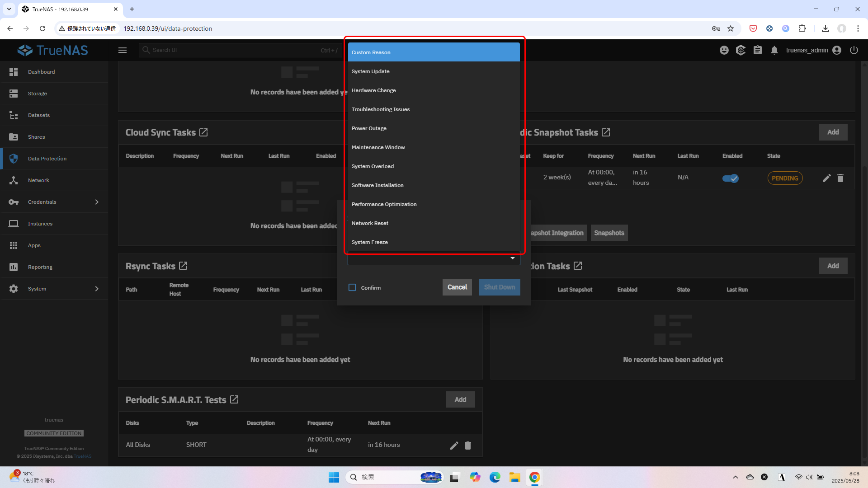Click the reason dropdown arrow

(513, 258)
